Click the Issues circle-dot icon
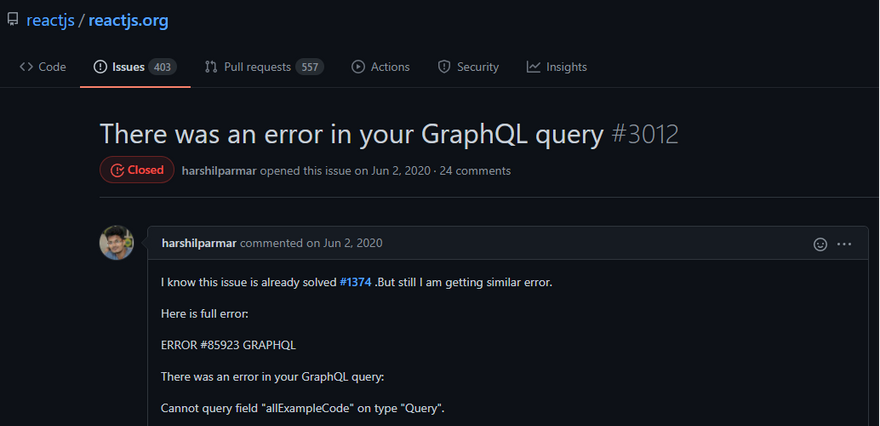This screenshot has height=426, width=880. [100, 67]
